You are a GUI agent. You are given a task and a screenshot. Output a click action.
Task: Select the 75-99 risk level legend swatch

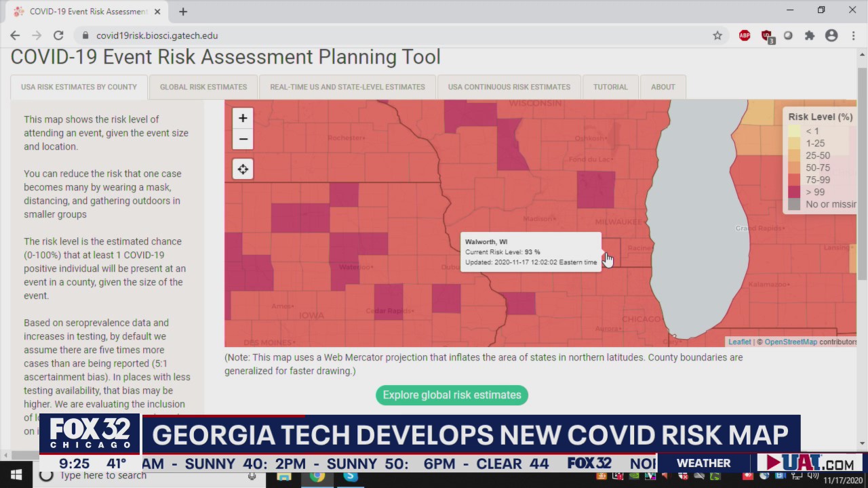pos(793,180)
